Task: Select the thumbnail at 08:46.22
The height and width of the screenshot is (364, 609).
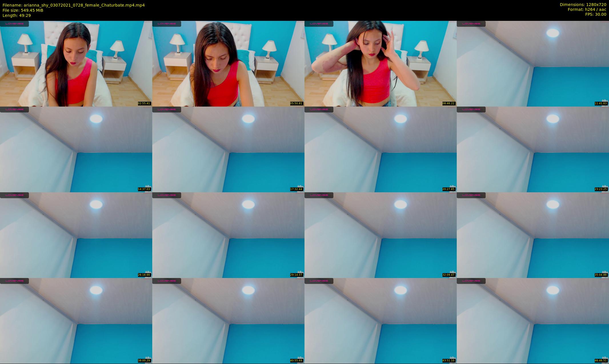Action: click(380, 63)
